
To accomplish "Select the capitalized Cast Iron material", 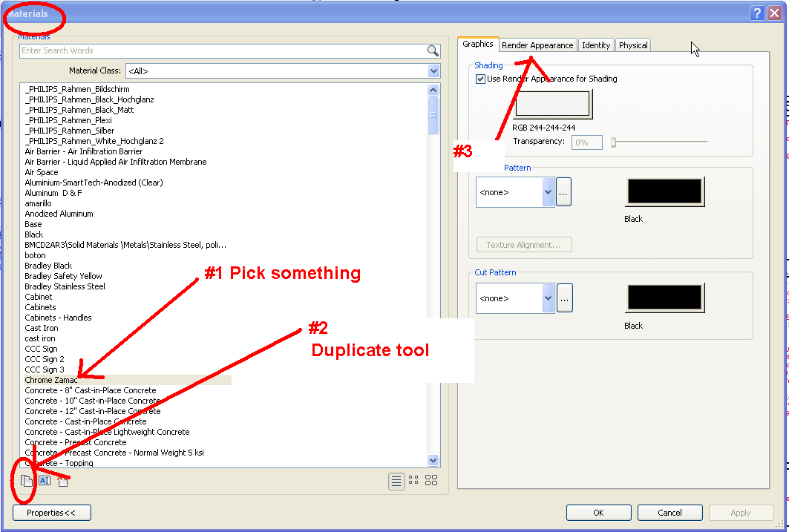I will [42, 329].
